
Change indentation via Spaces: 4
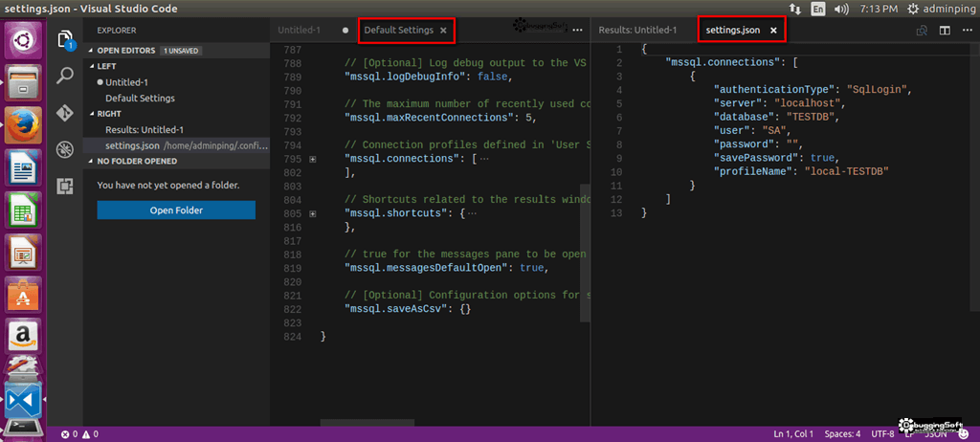842,434
